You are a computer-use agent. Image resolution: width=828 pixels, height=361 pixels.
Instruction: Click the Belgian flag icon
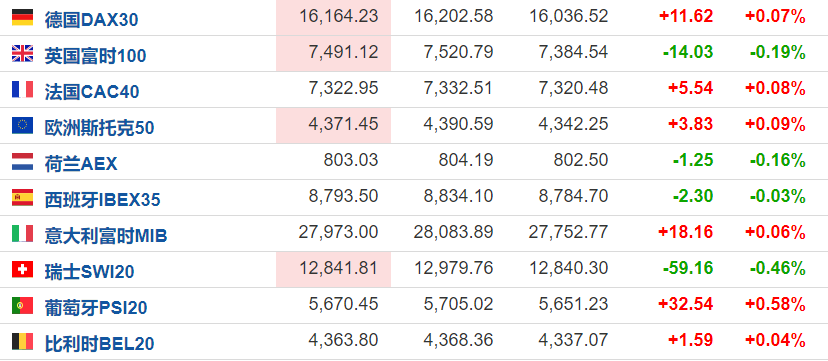click(22, 341)
